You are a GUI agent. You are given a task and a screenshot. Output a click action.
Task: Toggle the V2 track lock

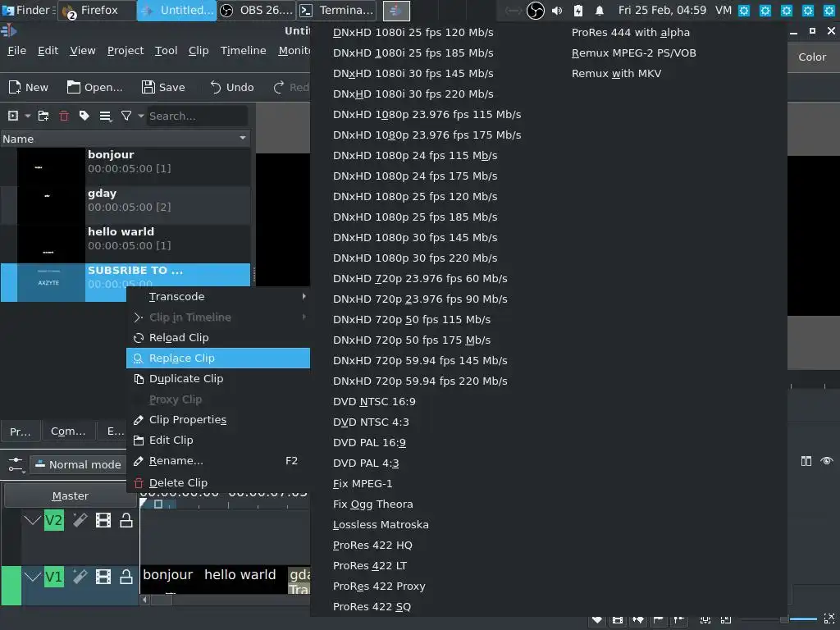(x=126, y=519)
